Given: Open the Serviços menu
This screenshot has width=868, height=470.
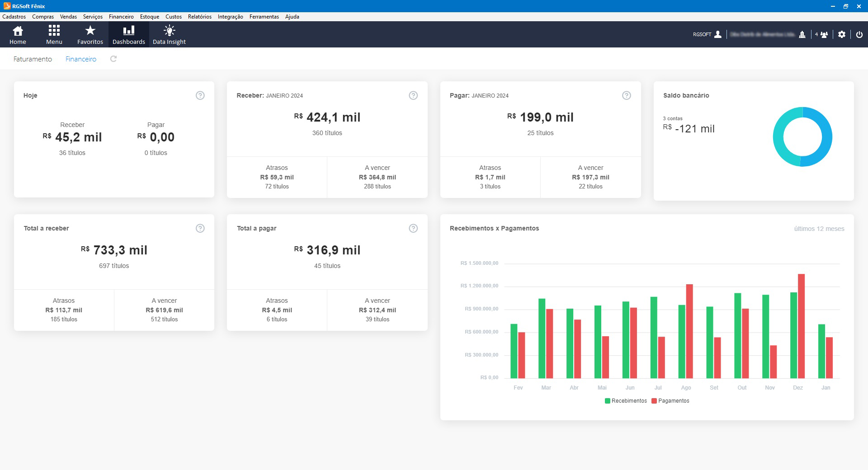Looking at the screenshot, I should click(x=93, y=17).
